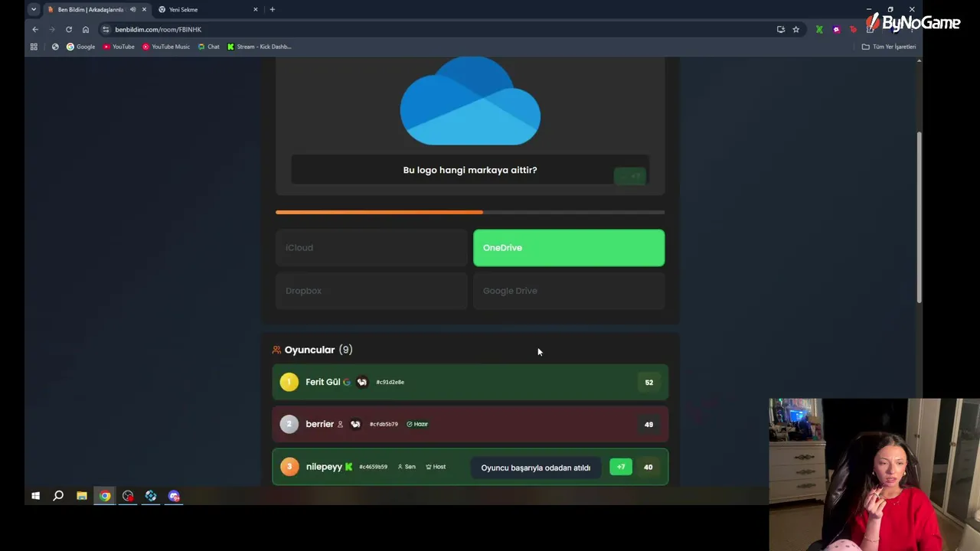Click Ferit Gül's score of 52
Image resolution: width=980 pixels, height=551 pixels.
tap(648, 382)
